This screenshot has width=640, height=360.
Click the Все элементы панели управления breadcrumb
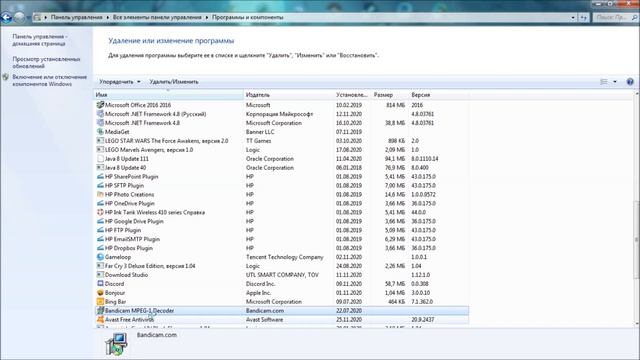157,18
